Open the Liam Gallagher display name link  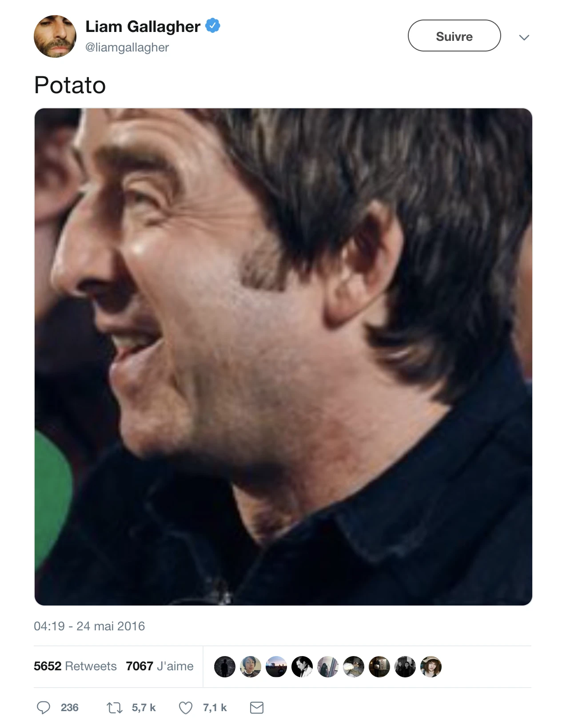coord(143,27)
